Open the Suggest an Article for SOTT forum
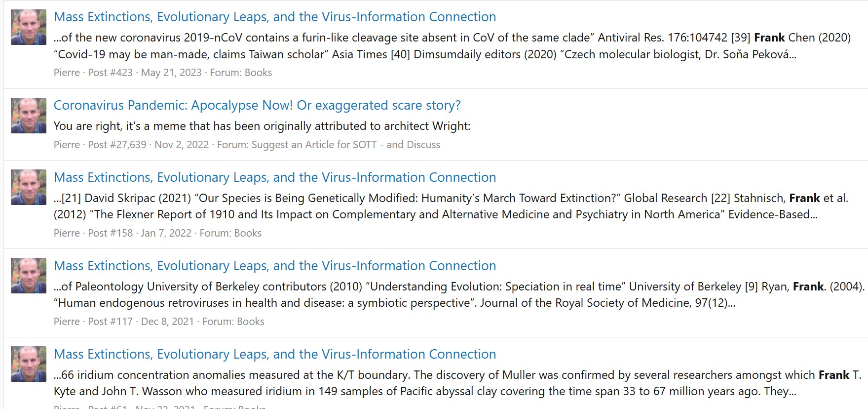This screenshot has width=868, height=409. coord(345,145)
